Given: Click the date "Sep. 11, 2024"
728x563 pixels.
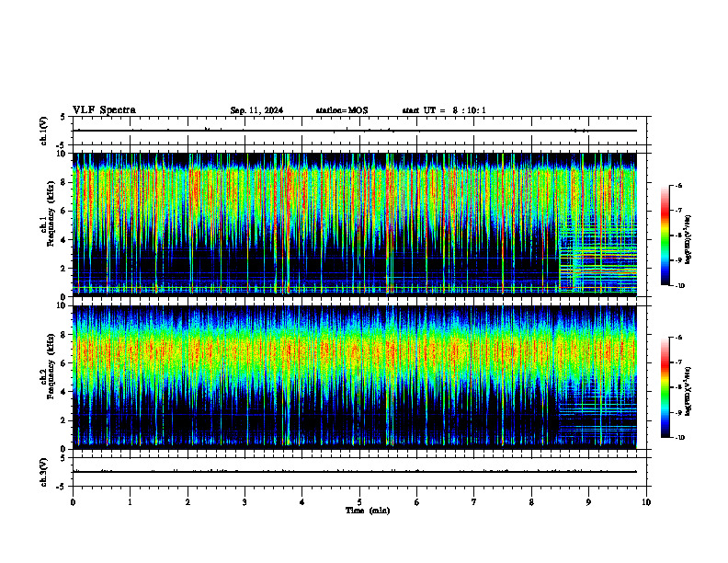Looking at the screenshot, I should point(256,110).
